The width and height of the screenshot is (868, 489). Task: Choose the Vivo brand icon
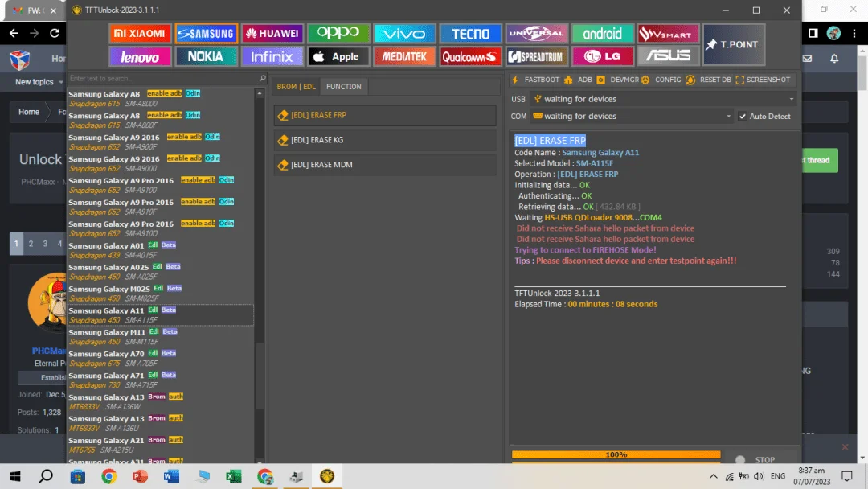point(404,33)
